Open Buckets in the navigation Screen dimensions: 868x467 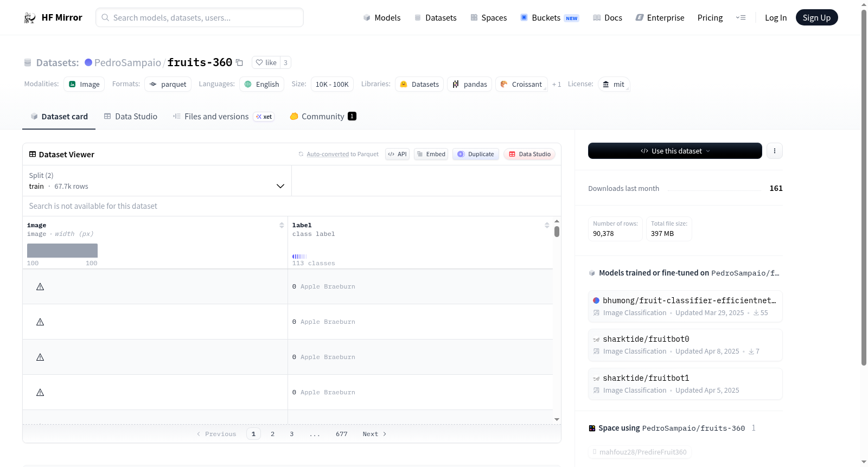click(550, 18)
